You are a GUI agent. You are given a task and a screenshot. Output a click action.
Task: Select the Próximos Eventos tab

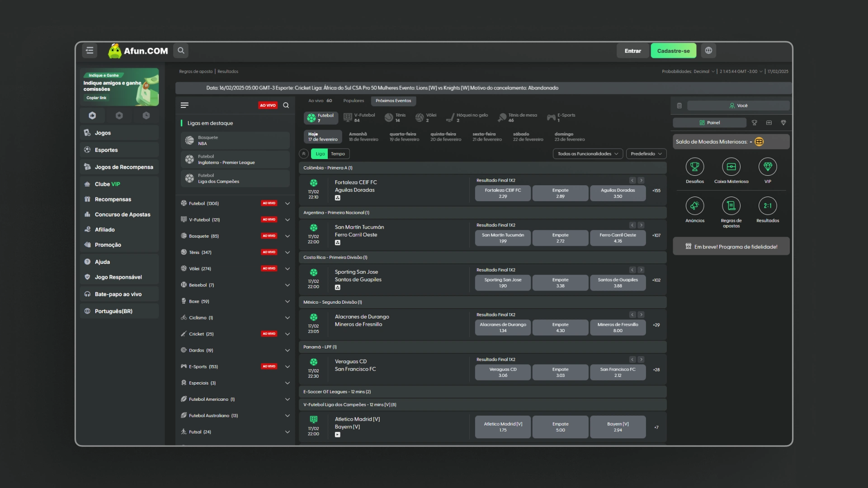tap(393, 101)
